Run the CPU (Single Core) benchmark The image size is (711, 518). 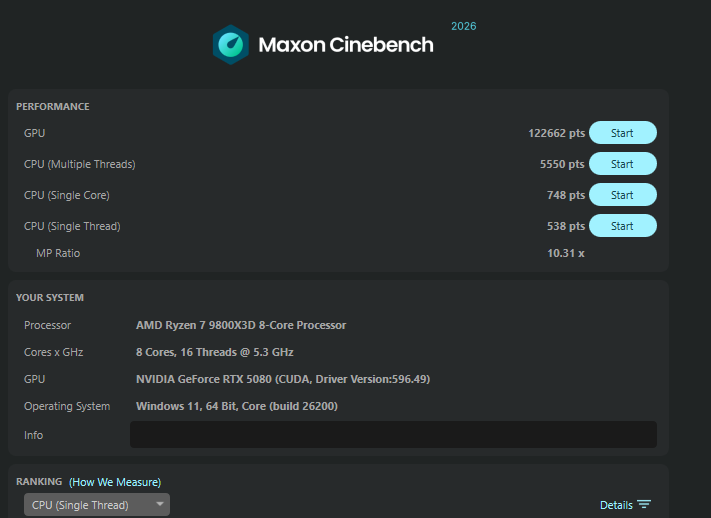pos(623,195)
